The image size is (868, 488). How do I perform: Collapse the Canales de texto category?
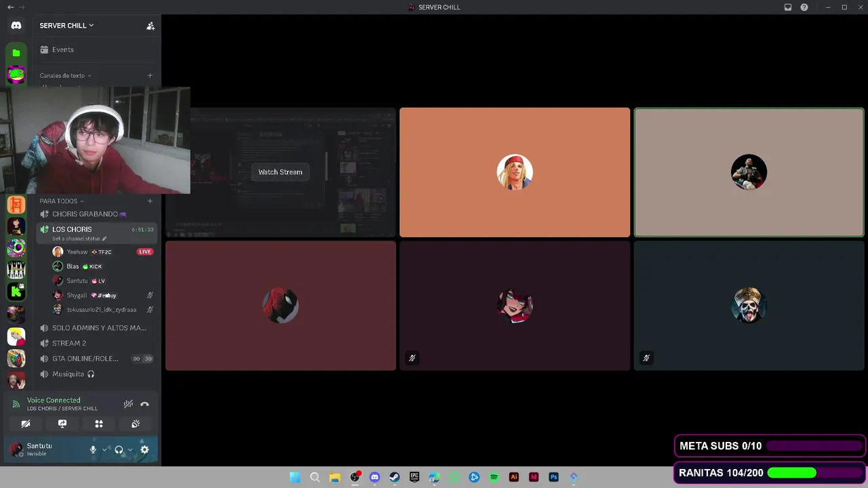65,76
